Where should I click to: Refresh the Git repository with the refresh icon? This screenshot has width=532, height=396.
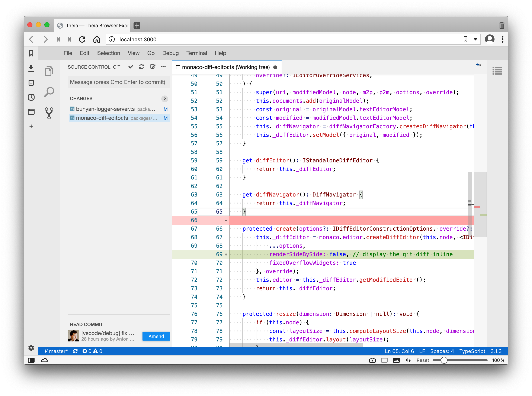coord(141,67)
